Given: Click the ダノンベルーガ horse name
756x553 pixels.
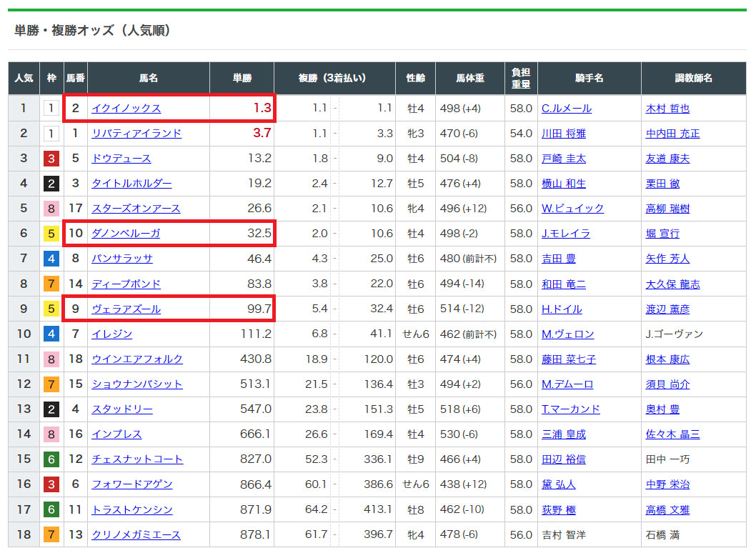Looking at the screenshot, I should (x=126, y=234).
